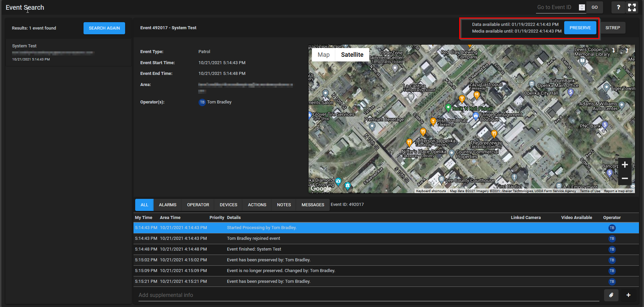This screenshot has width=644, height=307.
Task: Click the Event ID stepper arrows
Action: point(582,7)
